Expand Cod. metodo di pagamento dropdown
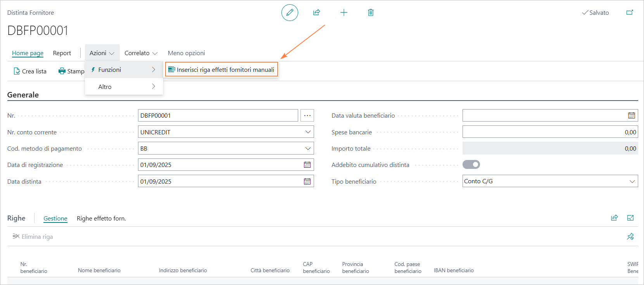The image size is (644, 285). point(308,148)
